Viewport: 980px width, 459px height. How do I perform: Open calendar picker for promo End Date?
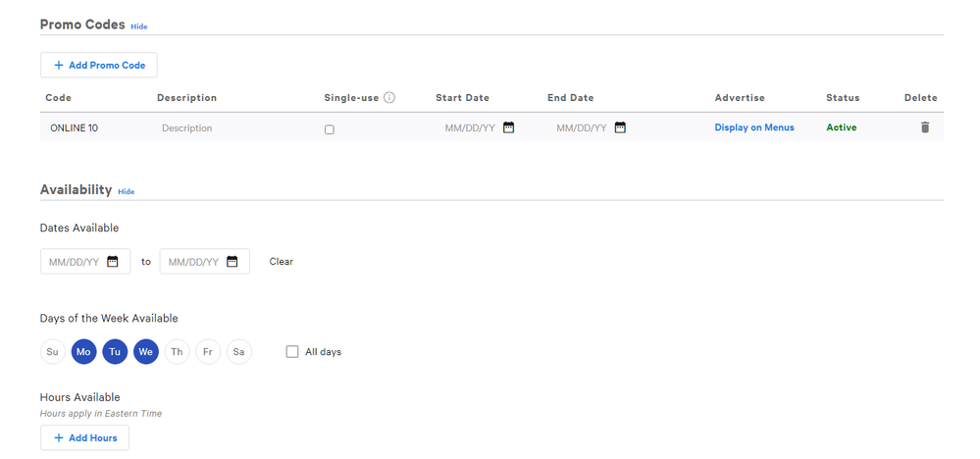620,127
